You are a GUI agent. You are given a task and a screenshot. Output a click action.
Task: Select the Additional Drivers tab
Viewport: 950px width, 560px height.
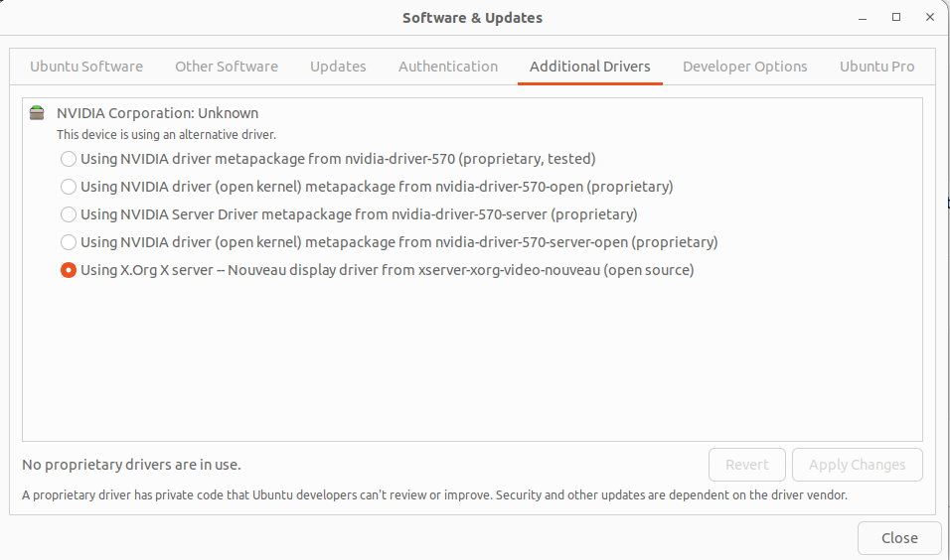pyautogui.click(x=590, y=67)
